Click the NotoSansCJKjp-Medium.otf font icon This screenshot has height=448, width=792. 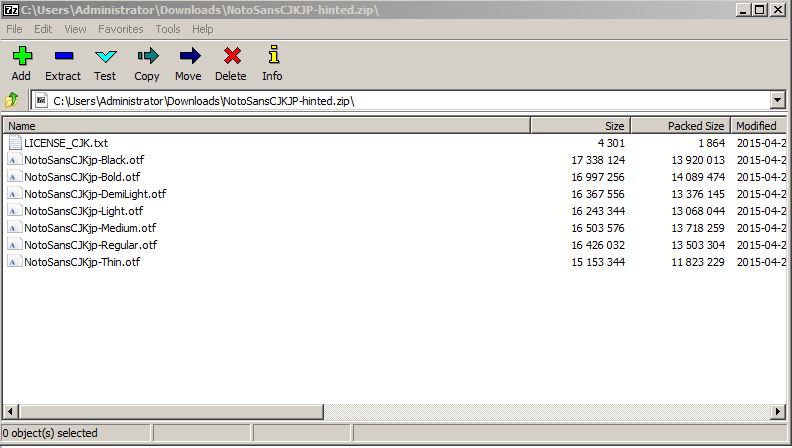click(x=14, y=228)
